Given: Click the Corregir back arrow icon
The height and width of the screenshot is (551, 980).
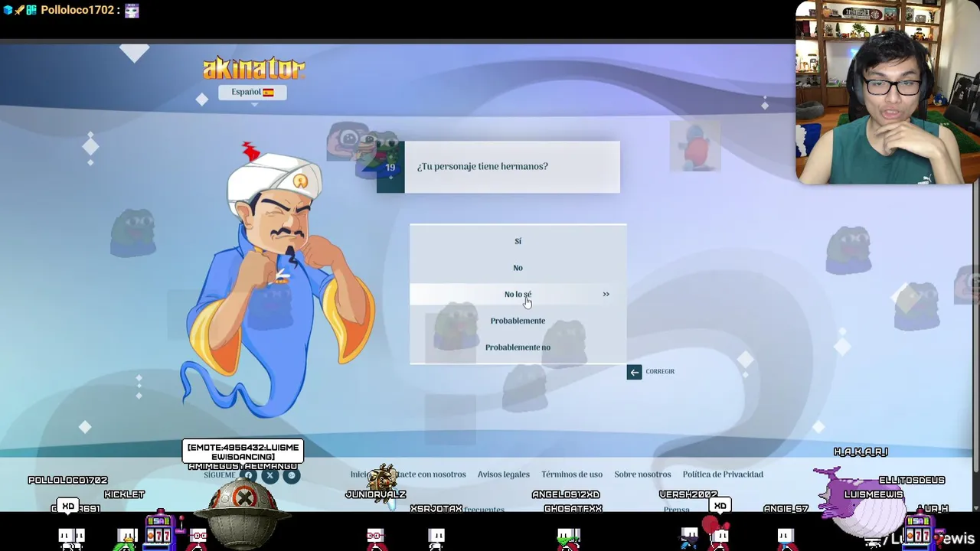Looking at the screenshot, I should pos(634,372).
